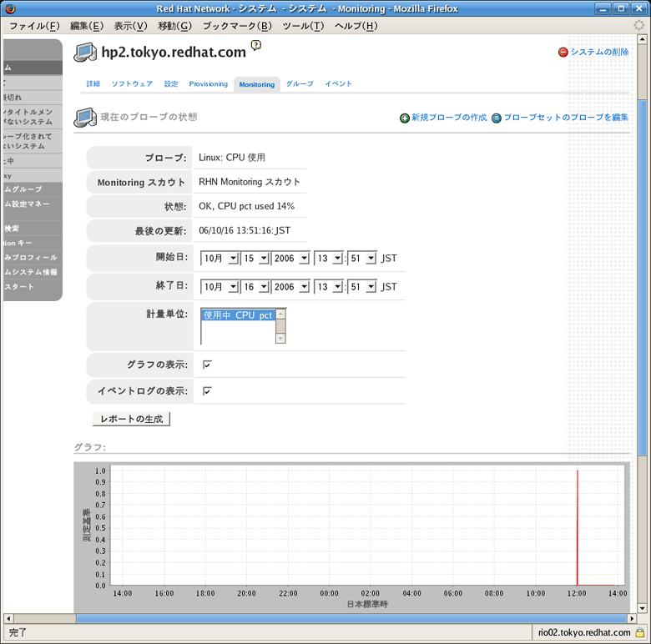Open the ツール(T) menu
The height and width of the screenshot is (644, 651).
tap(303, 26)
